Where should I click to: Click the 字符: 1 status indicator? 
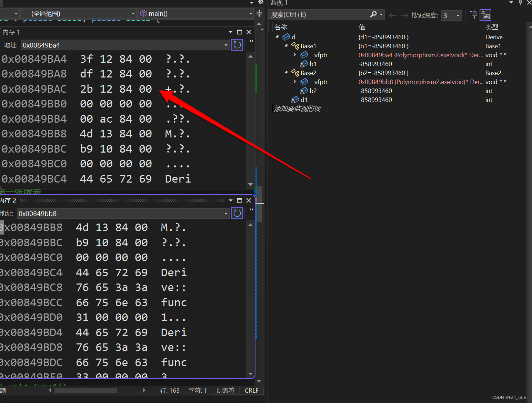tap(198, 391)
